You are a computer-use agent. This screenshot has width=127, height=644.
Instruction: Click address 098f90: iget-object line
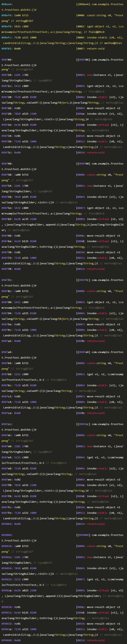click(x=7, y=302)
